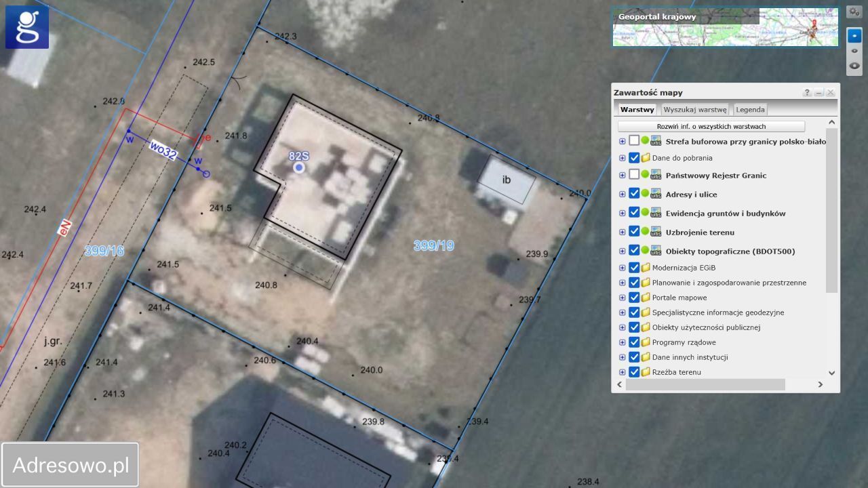Open the settings gear icon
The image size is (868, 488).
click(x=854, y=13)
